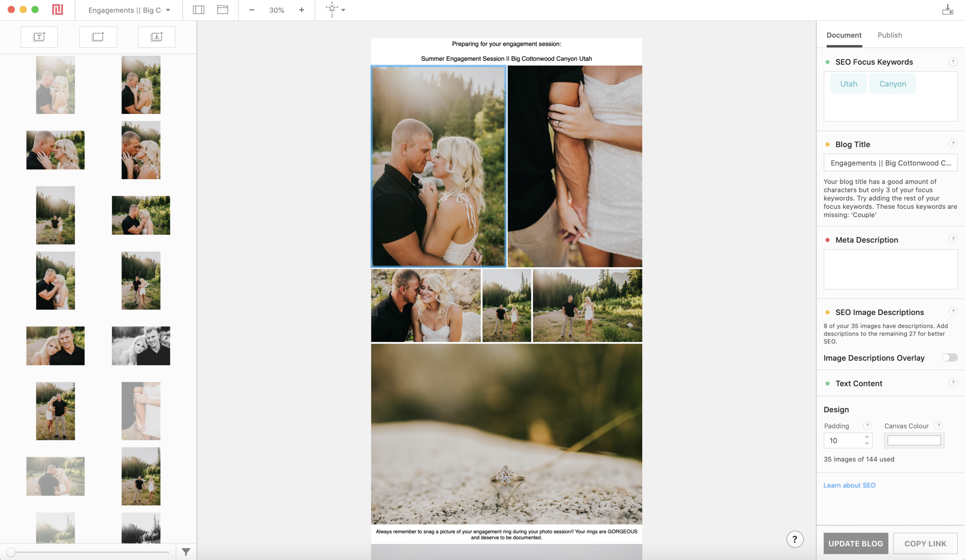This screenshot has height=560, width=965.
Task: Zoom in with the plus icon
Action: 301,10
